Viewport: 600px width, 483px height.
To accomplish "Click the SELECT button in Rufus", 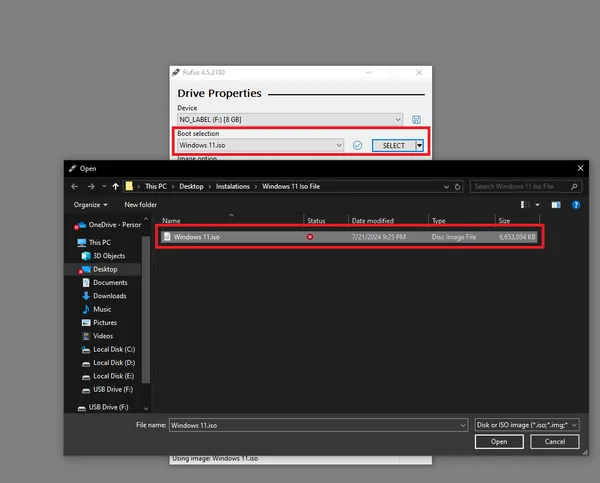I will [x=394, y=145].
